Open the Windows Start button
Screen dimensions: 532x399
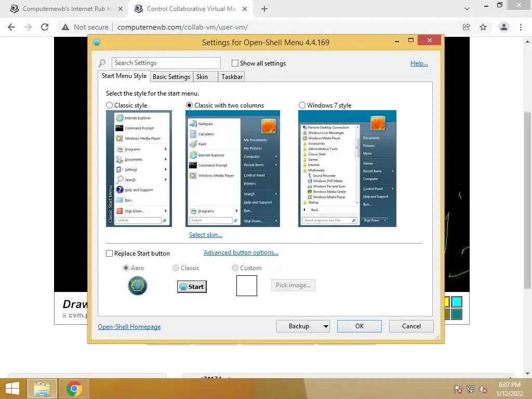[x=12, y=389]
